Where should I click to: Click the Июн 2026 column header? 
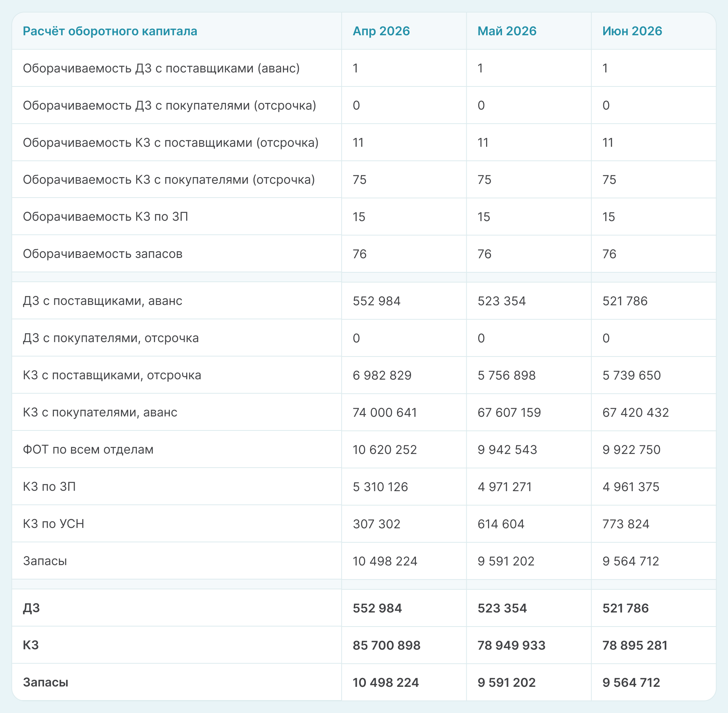[x=632, y=31]
